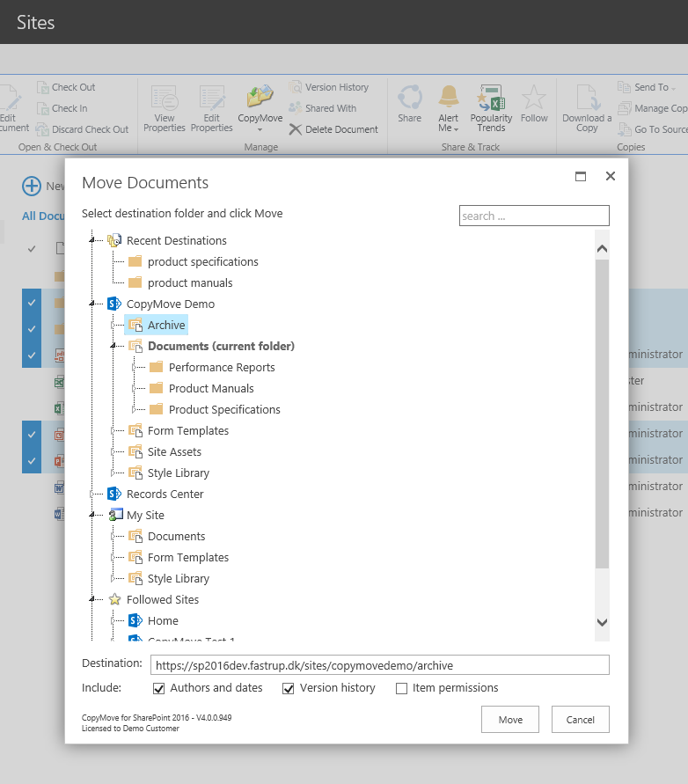
Task: Click Discard Check Out ribbon item
Action: pyautogui.click(x=83, y=129)
